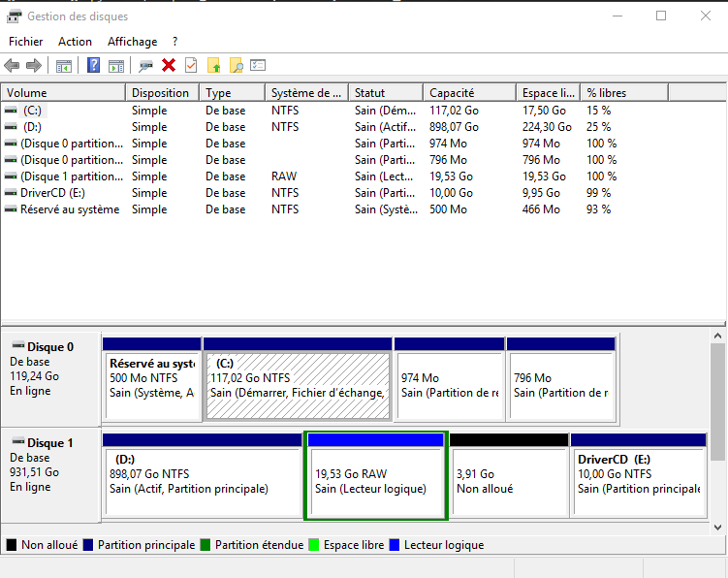Click the Gestion des disques title icon
Screen dimensions: 728x578
tap(14, 16)
